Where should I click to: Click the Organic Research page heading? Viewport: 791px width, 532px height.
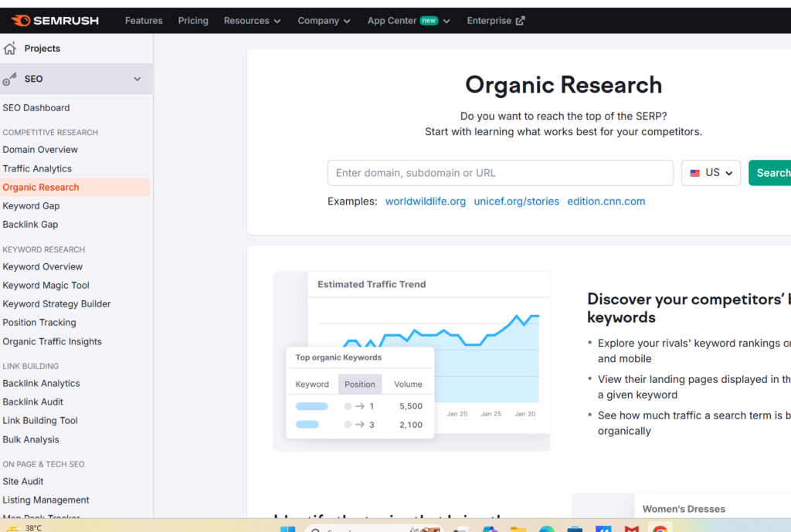[x=563, y=85]
